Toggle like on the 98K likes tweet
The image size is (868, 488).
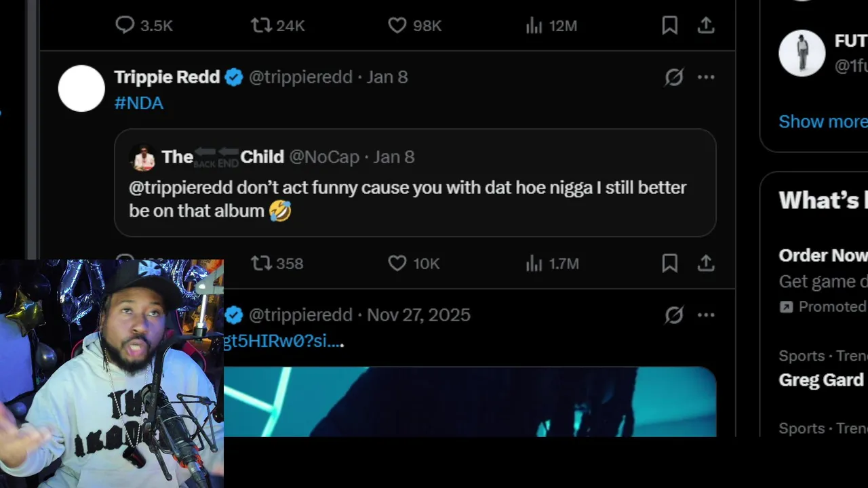tap(397, 26)
